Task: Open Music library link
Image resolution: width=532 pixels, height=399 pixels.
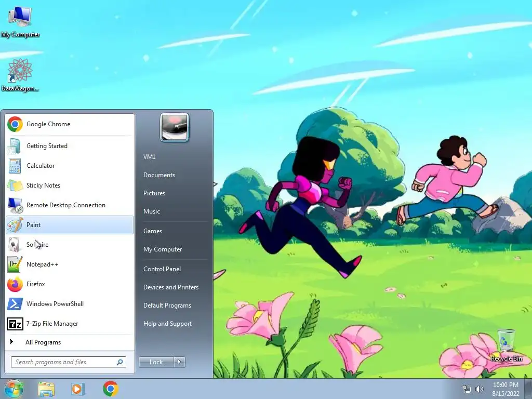Action: tap(152, 211)
